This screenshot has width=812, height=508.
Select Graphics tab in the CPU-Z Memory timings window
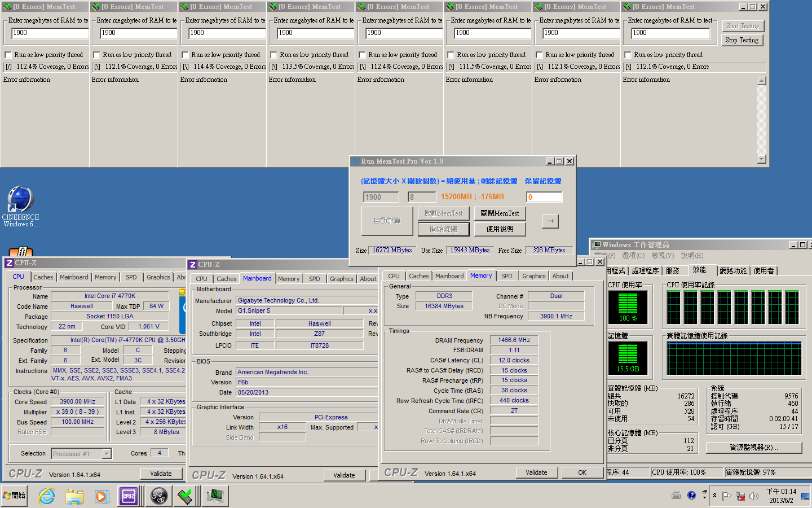pos(533,276)
